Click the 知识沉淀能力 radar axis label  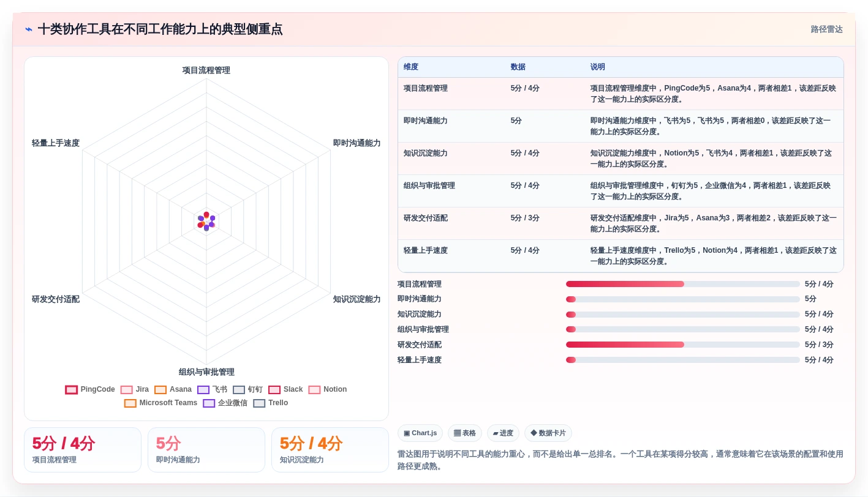(x=357, y=299)
